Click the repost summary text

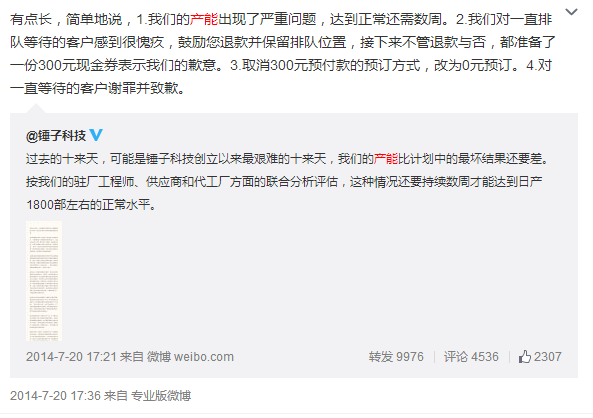pyautogui.click(x=283, y=54)
